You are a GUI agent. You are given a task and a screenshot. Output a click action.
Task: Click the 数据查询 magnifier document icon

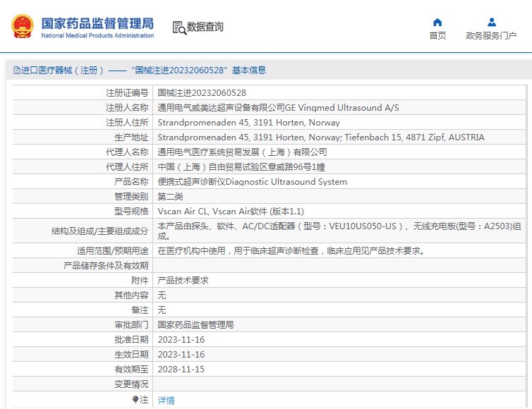[x=179, y=28]
